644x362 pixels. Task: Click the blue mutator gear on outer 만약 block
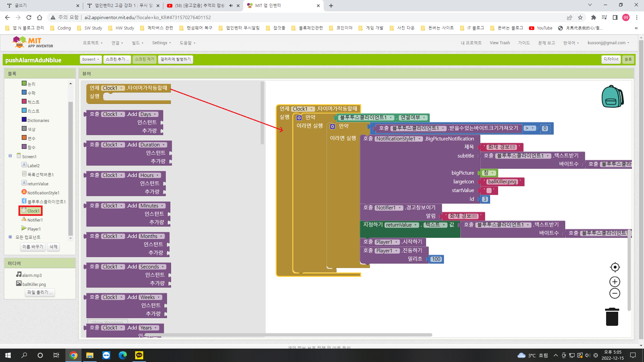point(299,118)
